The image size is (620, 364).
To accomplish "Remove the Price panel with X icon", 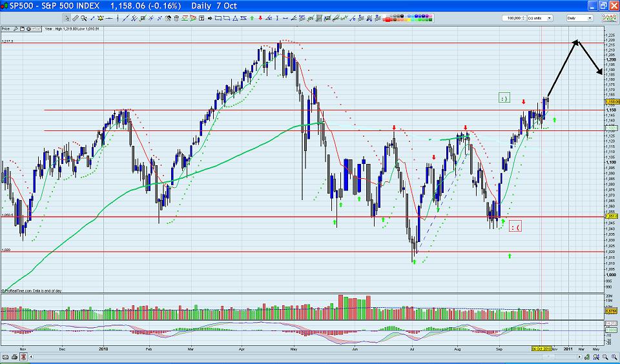I will (x=28, y=29).
